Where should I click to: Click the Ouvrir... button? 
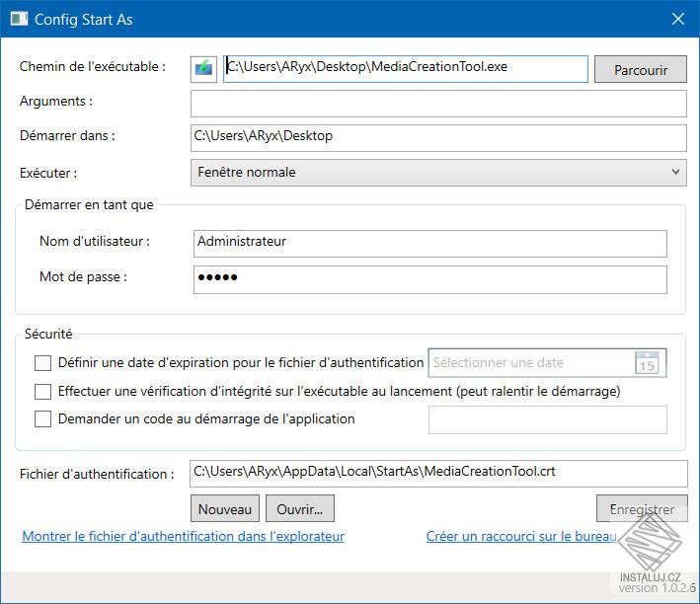[300, 508]
